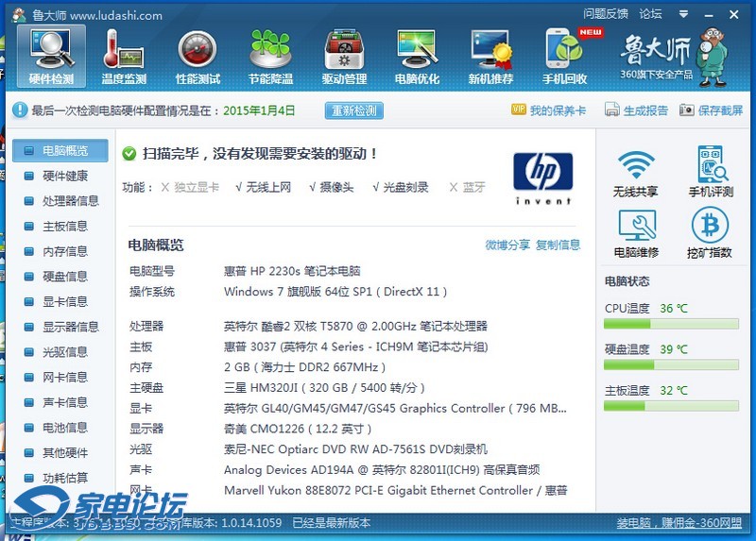The height and width of the screenshot is (541, 756).
Task: Click the 生成报告 printer icon
Action: click(611, 110)
